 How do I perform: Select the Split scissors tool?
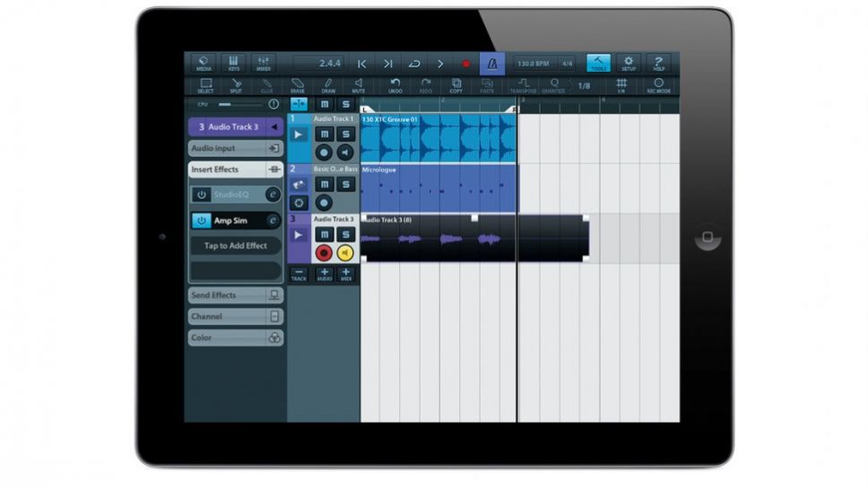click(x=236, y=86)
